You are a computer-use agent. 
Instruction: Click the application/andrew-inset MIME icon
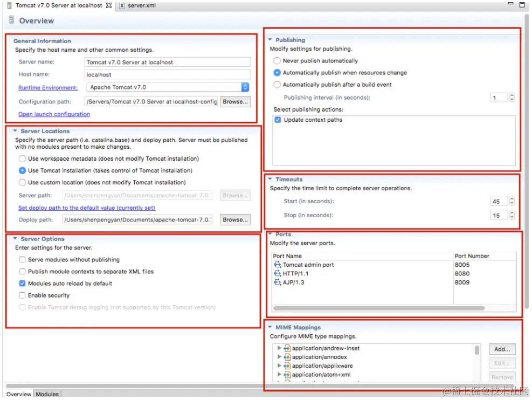[287, 348]
